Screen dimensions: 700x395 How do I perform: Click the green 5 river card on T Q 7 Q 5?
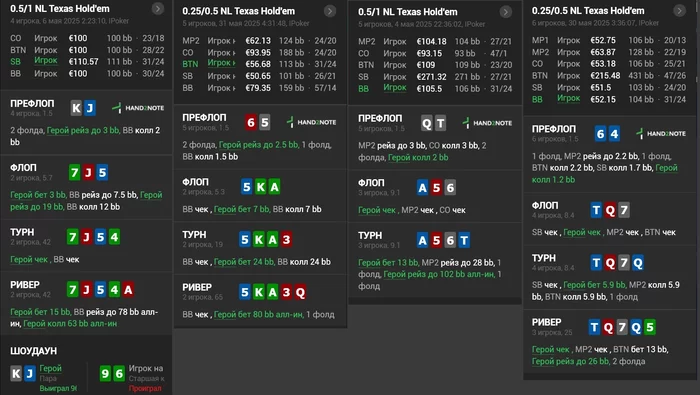pos(650,327)
